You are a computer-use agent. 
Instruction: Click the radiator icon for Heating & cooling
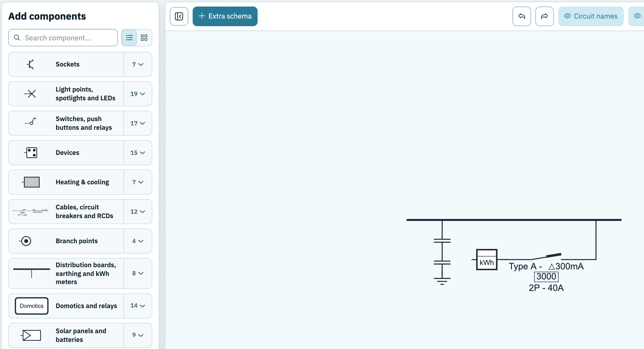[x=31, y=182]
